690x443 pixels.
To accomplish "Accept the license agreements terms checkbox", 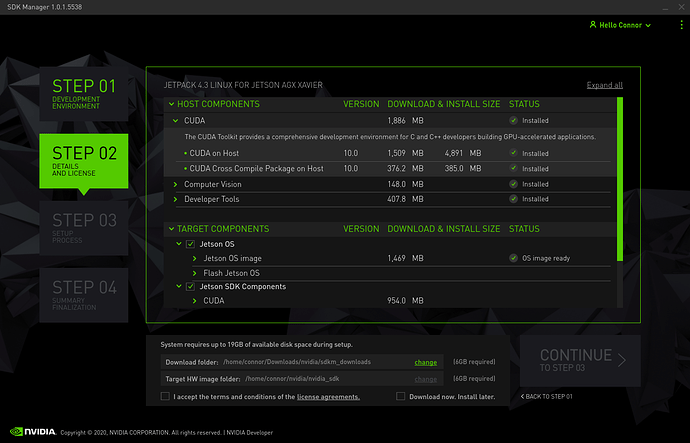I will (165, 396).
